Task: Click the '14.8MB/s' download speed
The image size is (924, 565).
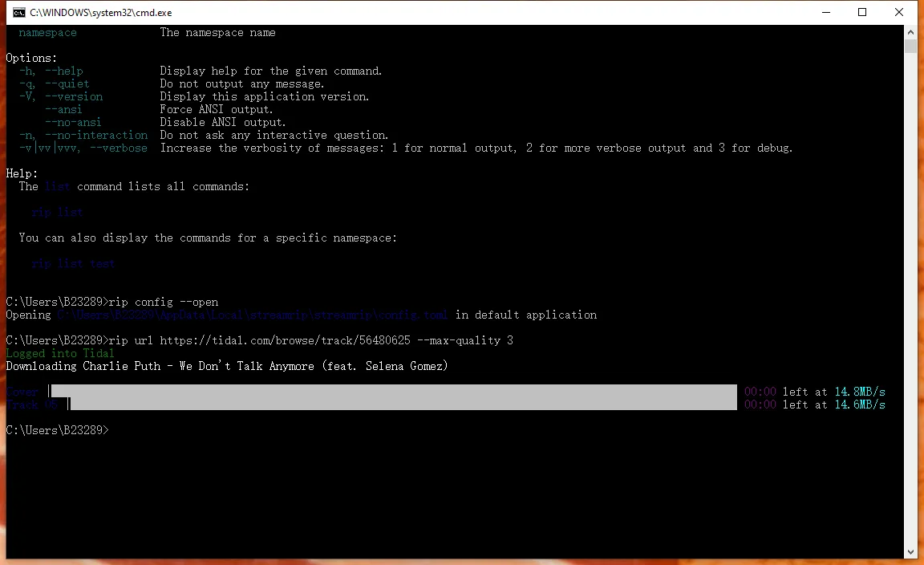Action: point(860,392)
